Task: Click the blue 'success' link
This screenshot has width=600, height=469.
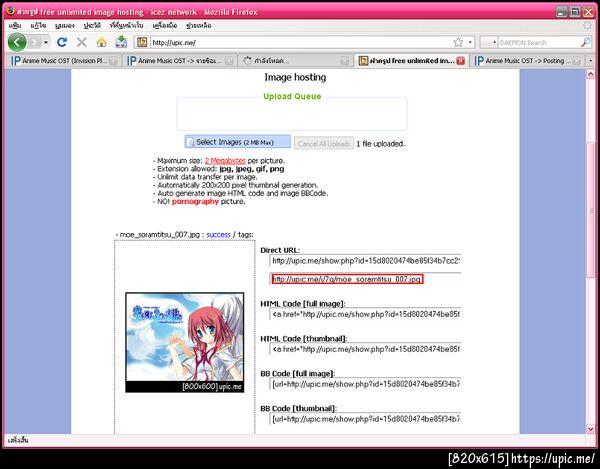Action: click(x=218, y=234)
